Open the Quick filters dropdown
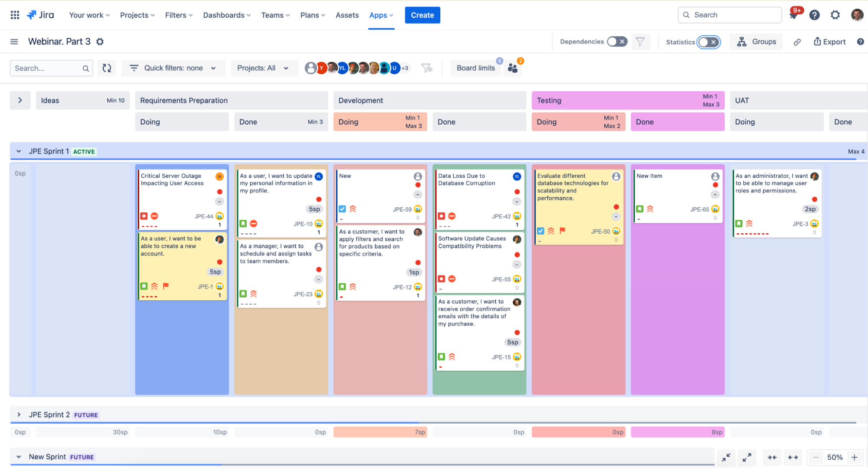The height and width of the screenshot is (468, 868). click(x=174, y=68)
